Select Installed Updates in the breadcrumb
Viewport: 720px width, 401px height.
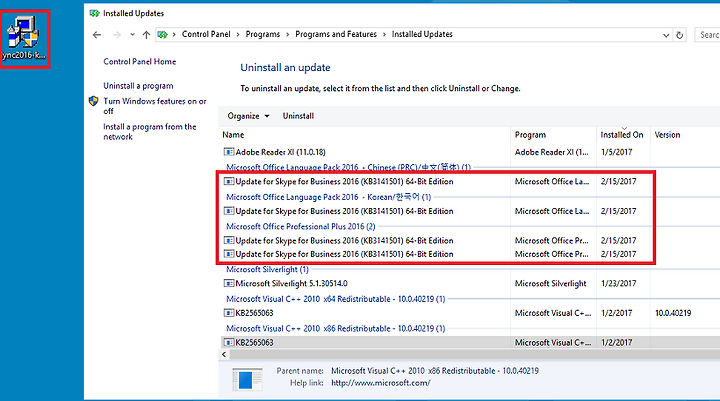[x=422, y=34]
